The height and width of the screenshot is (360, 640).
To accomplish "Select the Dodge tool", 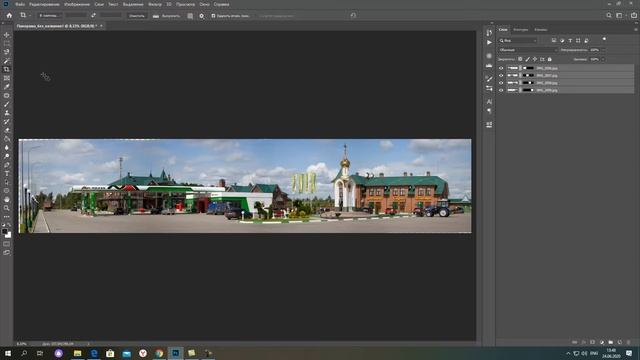I will pos(7,156).
